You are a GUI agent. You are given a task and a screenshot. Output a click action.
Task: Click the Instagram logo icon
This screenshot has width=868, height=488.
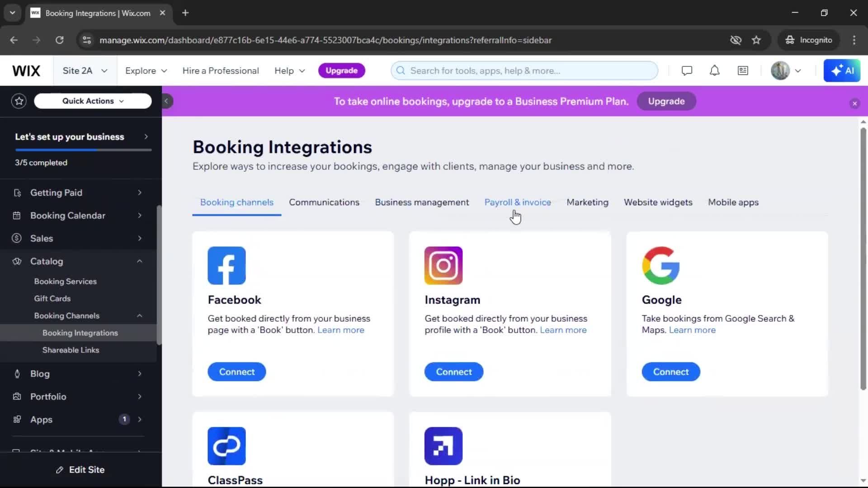tap(443, 266)
